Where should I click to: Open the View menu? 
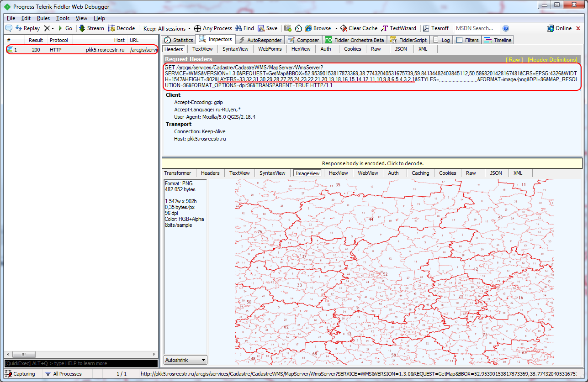[81, 18]
